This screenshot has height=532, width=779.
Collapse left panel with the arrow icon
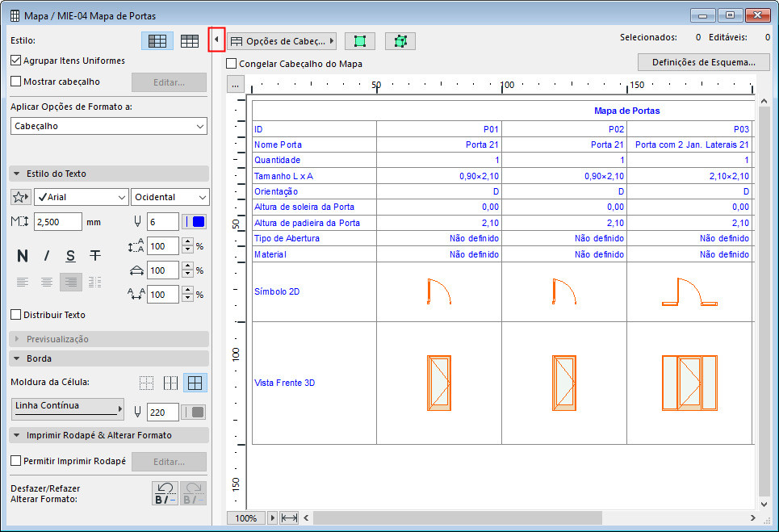[216, 40]
